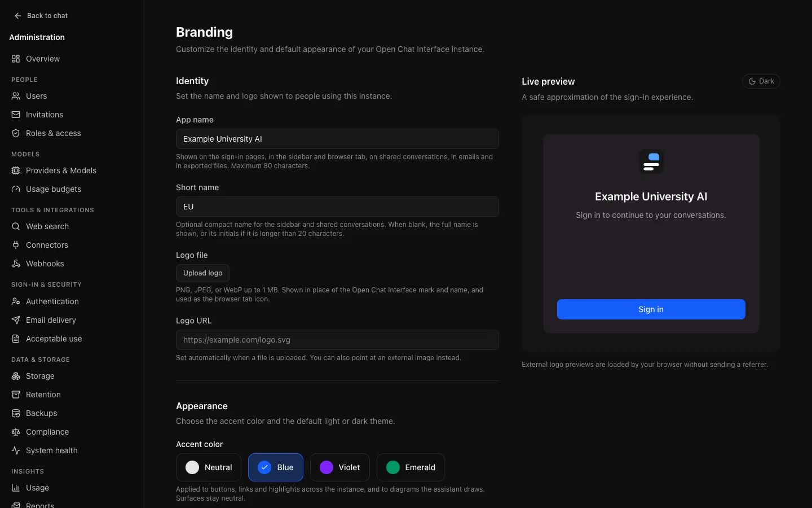The image size is (812, 508).
Task: Open Email delivery settings
Action: tap(72, 320)
